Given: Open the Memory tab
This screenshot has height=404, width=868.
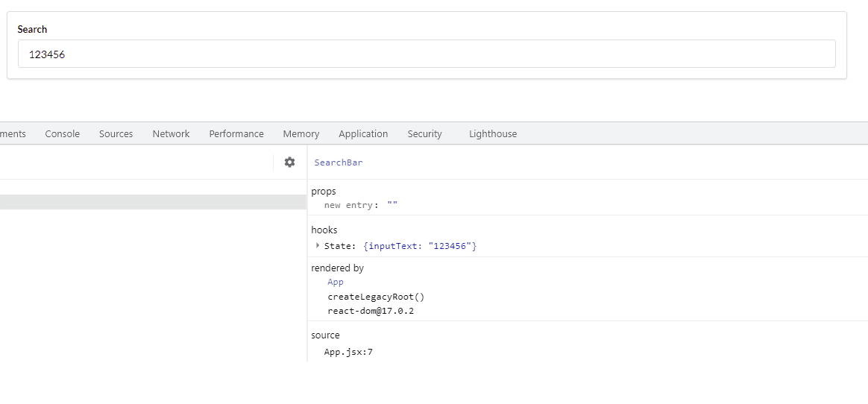Looking at the screenshot, I should click(x=301, y=133).
